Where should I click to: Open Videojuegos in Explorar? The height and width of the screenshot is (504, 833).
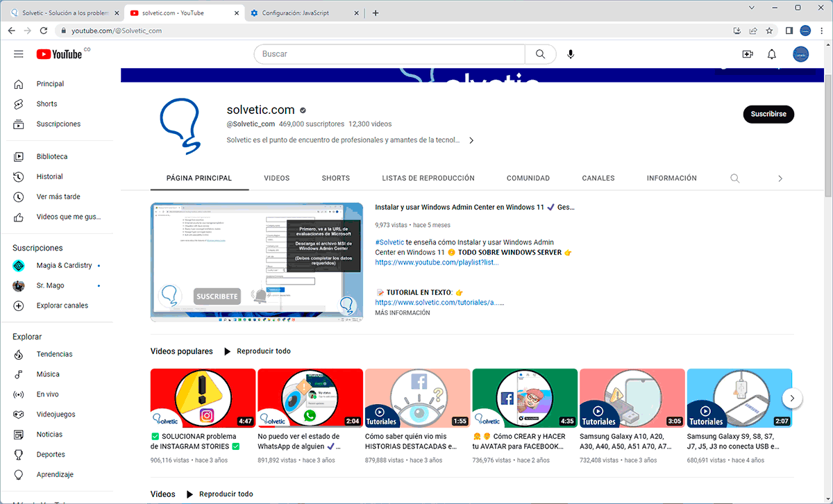(57, 415)
